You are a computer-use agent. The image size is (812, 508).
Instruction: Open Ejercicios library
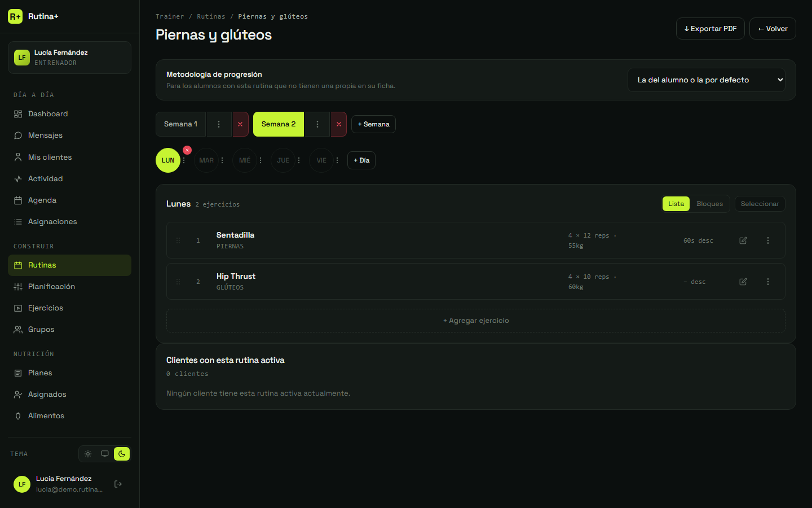click(69, 308)
